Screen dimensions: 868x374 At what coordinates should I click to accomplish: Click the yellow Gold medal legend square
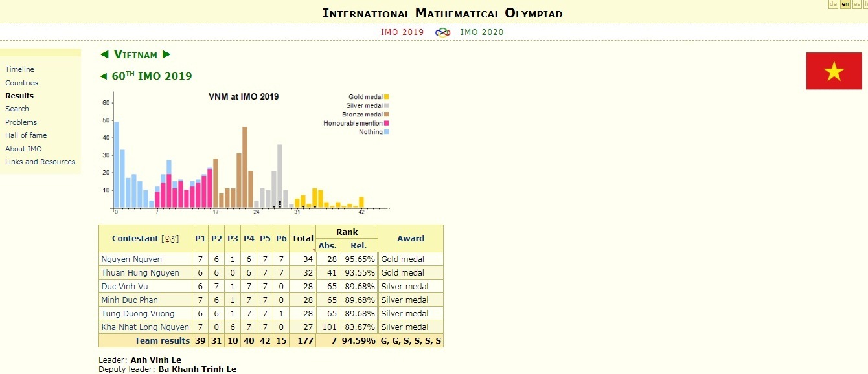pos(387,97)
